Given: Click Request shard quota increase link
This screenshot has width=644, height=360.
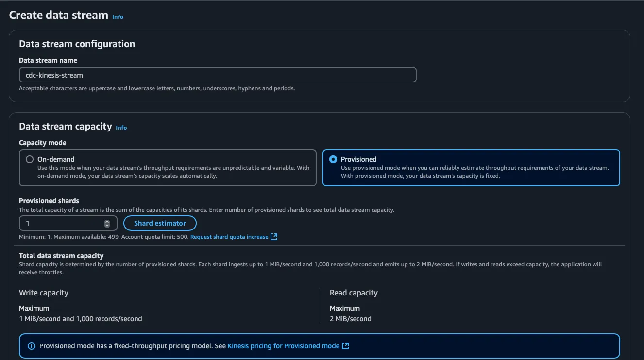Looking at the screenshot, I should [x=229, y=237].
